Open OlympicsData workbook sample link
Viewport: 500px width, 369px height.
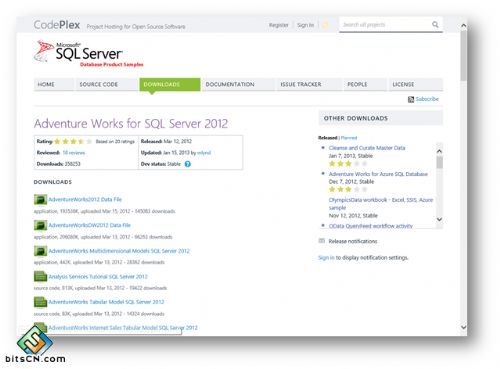(381, 203)
